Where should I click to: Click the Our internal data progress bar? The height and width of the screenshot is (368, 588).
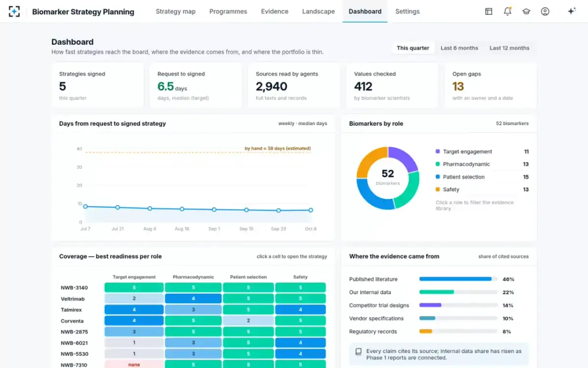[459, 292]
